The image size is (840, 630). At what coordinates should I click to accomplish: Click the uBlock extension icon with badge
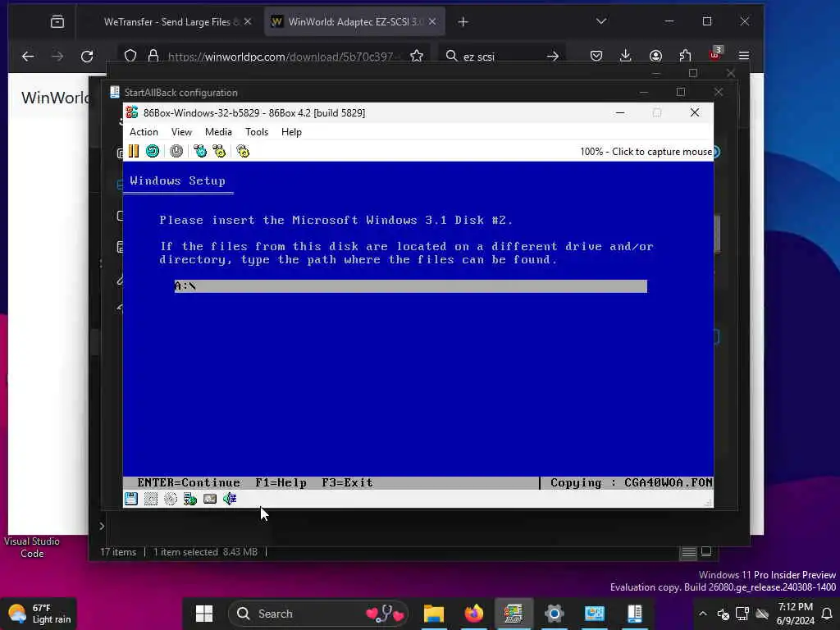point(715,54)
